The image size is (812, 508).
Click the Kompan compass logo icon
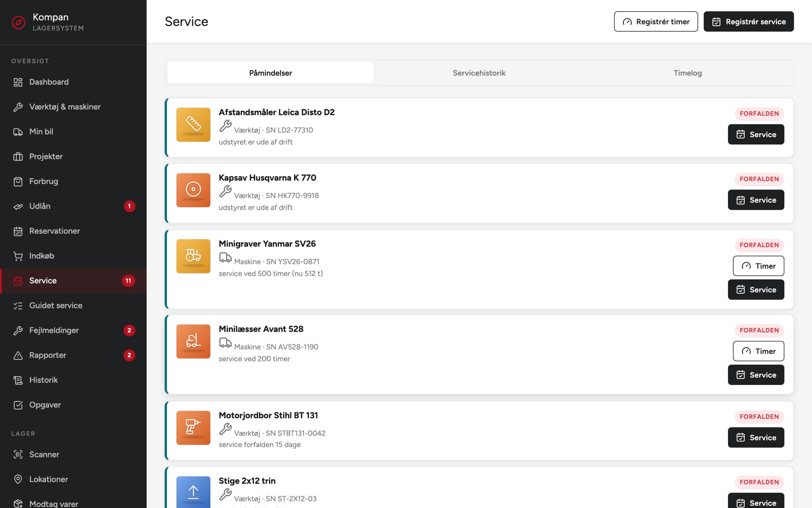pyautogui.click(x=19, y=22)
